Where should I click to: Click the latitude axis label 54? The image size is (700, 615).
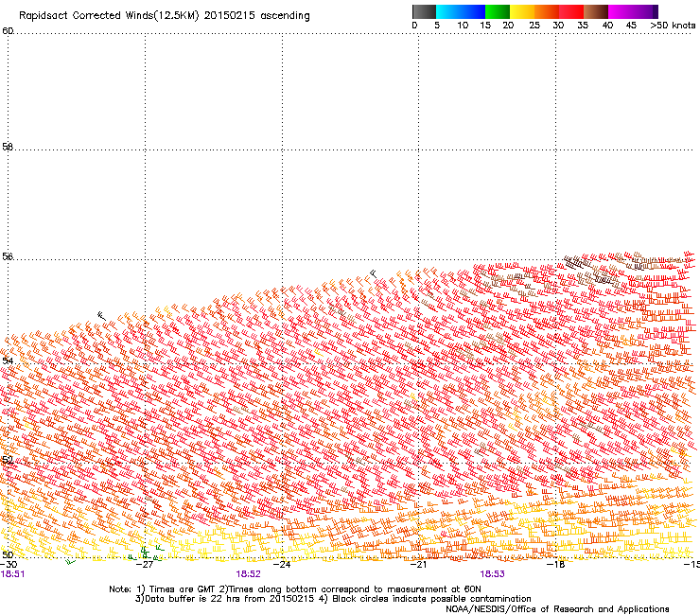tap(8, 360)
